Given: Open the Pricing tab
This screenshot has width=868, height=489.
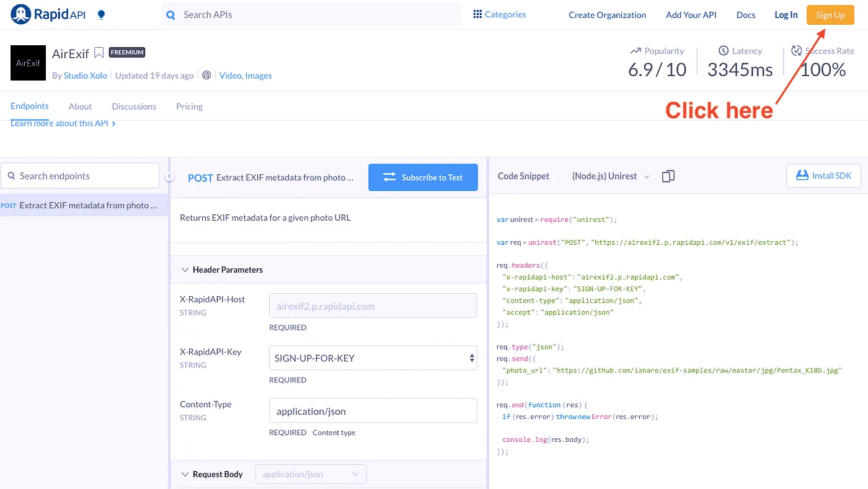Looking at the screenshot, I should [189, 107].
